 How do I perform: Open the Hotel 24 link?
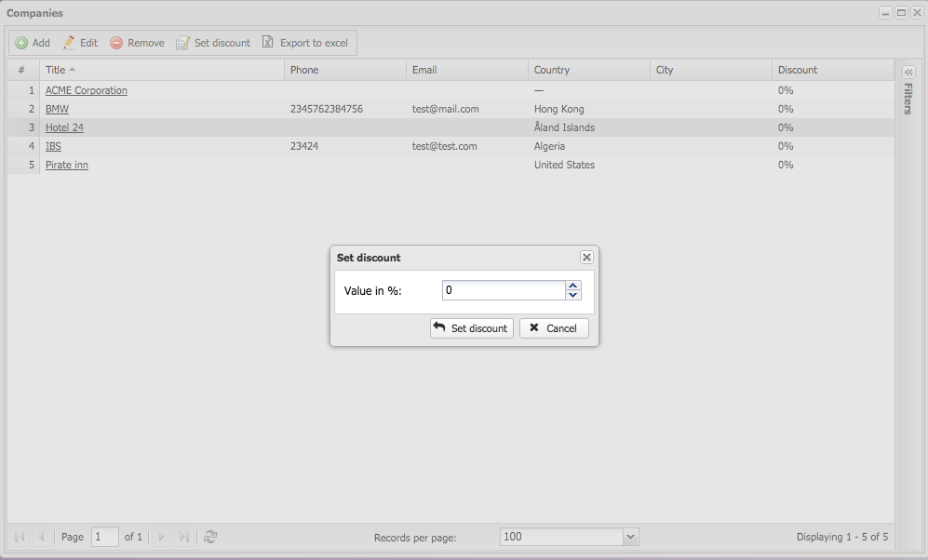(64, 127)
